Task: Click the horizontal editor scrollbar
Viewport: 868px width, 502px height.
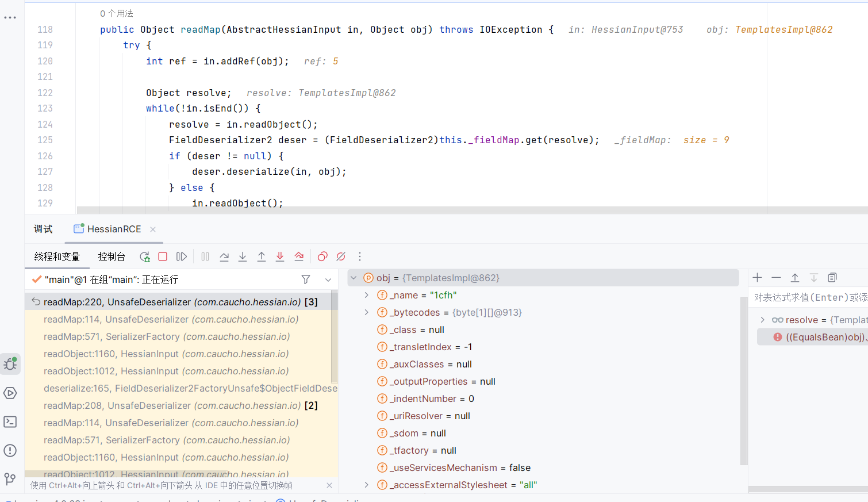Action: tap(471, 210)
